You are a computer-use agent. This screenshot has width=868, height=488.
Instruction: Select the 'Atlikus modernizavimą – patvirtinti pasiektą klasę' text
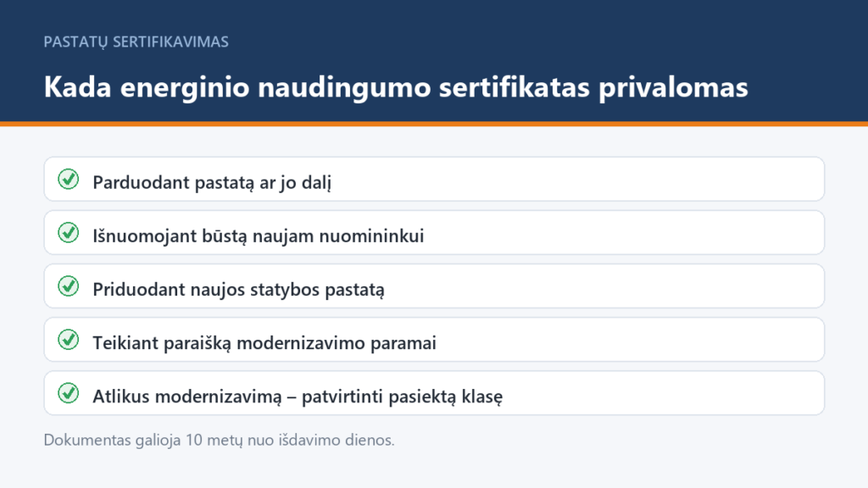[298, 396]
